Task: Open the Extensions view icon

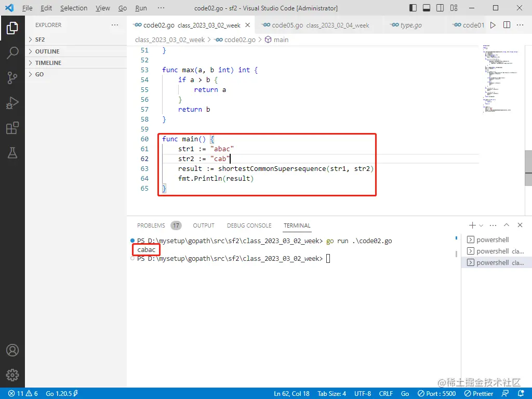Action: tap(12, 128)
